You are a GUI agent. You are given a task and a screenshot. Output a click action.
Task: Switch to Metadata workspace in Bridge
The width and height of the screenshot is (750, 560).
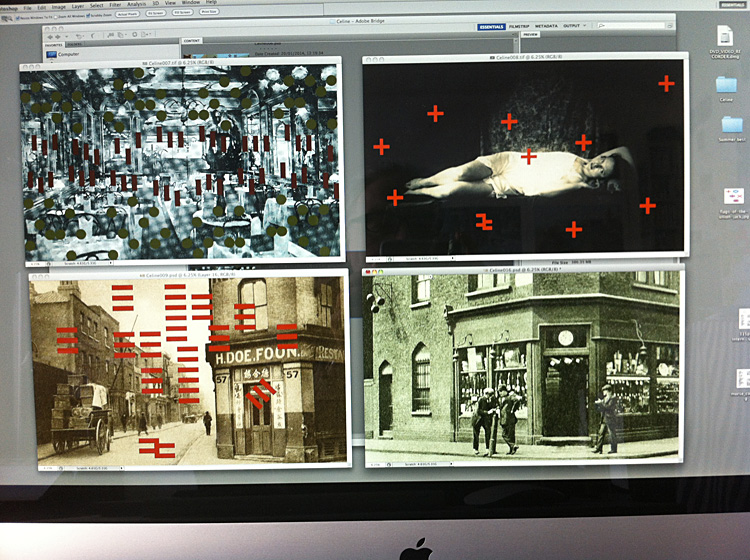pyautogui.click(x=546, y=26)
